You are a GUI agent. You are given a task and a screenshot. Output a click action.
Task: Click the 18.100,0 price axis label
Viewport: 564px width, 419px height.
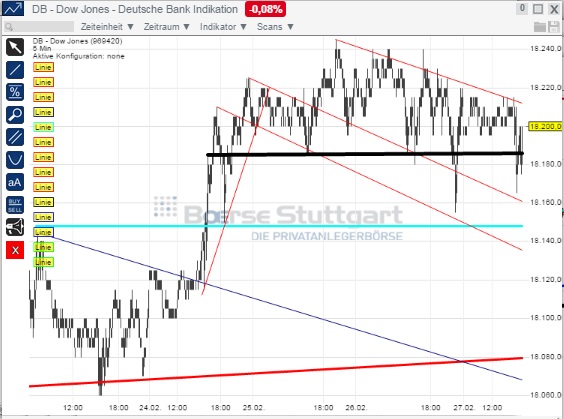click(x=545, y=318)
